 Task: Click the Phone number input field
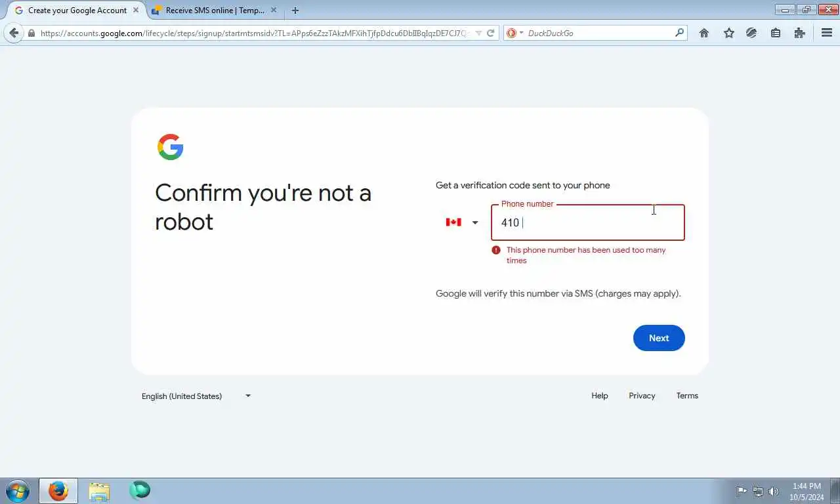point(587,222)
